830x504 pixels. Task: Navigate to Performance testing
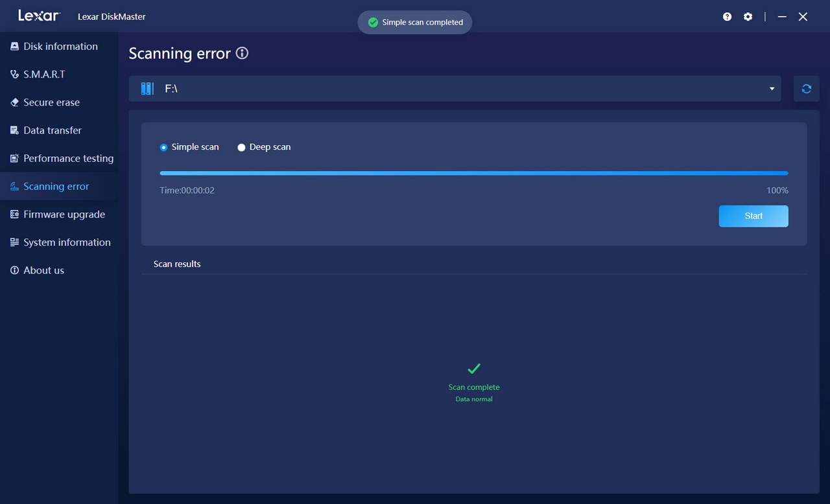(59, 158)
